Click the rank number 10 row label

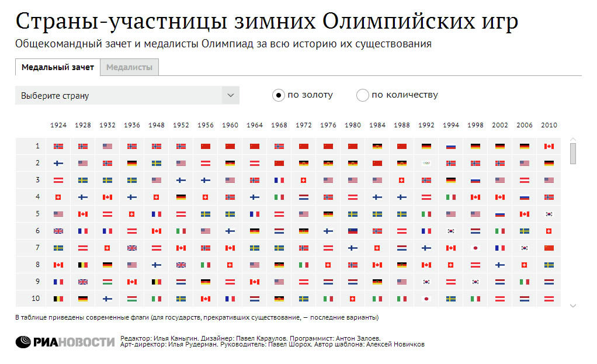click(x=36, y=299)
